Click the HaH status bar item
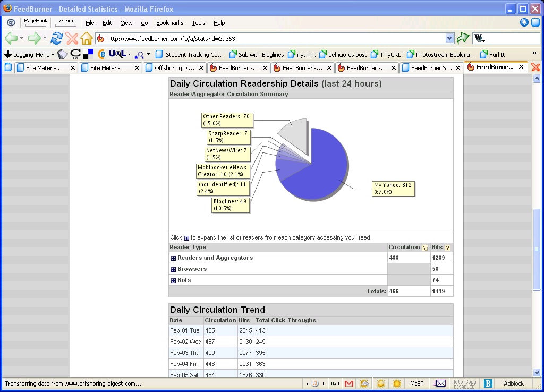544x392 pixels. pos(335,384)
